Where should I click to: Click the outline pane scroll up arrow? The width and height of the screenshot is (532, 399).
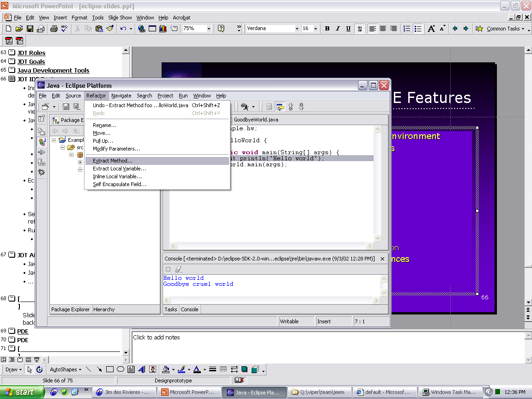pos(126,50)
